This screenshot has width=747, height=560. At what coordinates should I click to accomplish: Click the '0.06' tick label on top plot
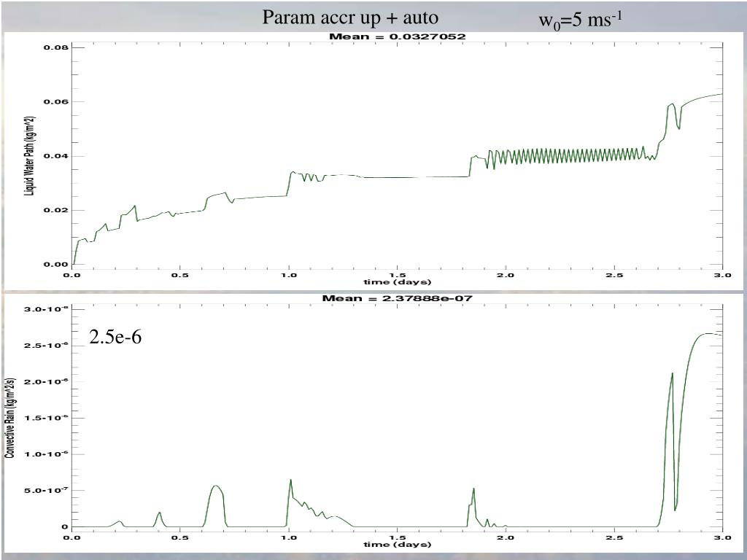(x=56, y=102)
